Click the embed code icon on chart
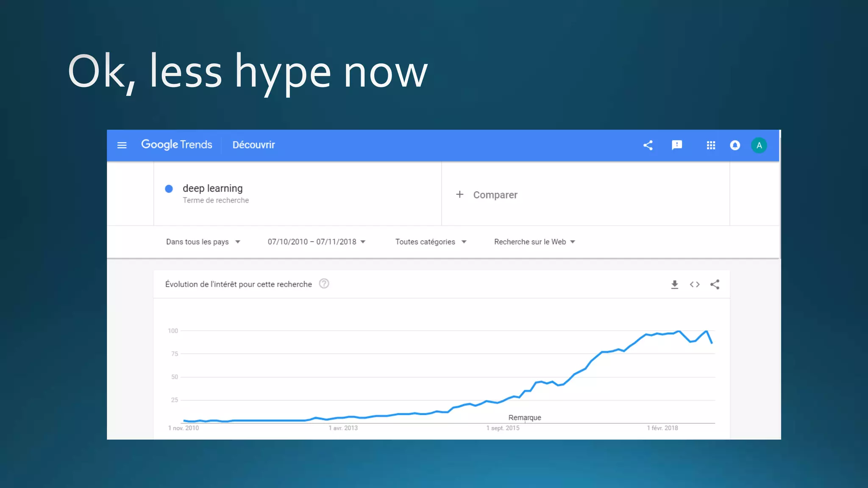The height and width of the screenshot is (488, 868). pos(694,285)
